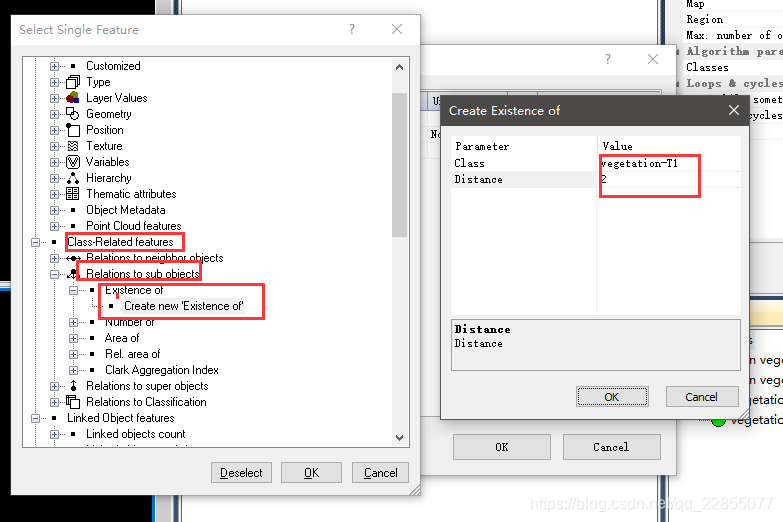Expand the Area of node

point(73,338)
